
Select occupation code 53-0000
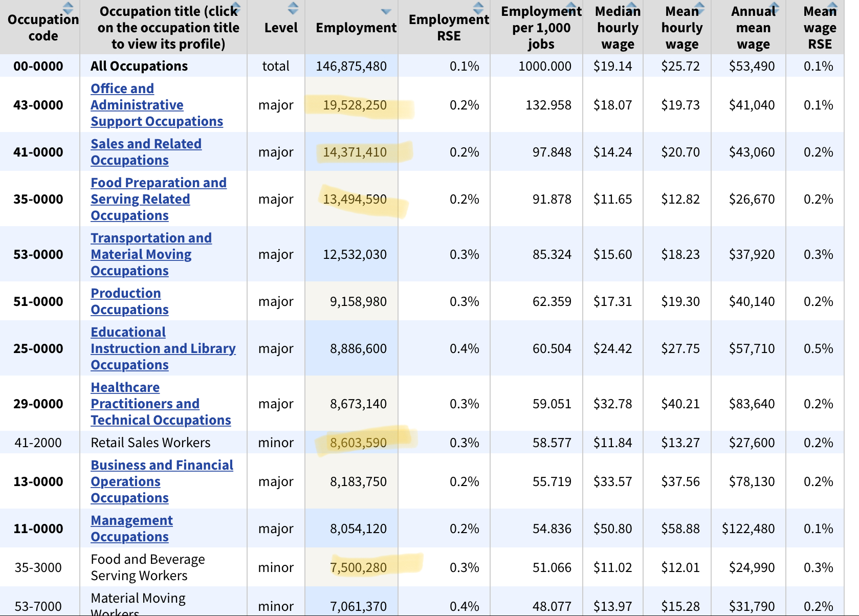[38, 254]
